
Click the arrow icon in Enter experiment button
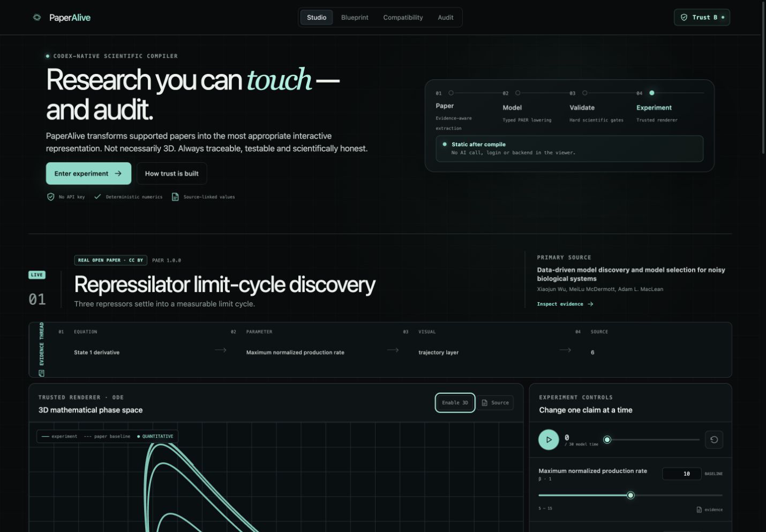(x=118, y=174)
